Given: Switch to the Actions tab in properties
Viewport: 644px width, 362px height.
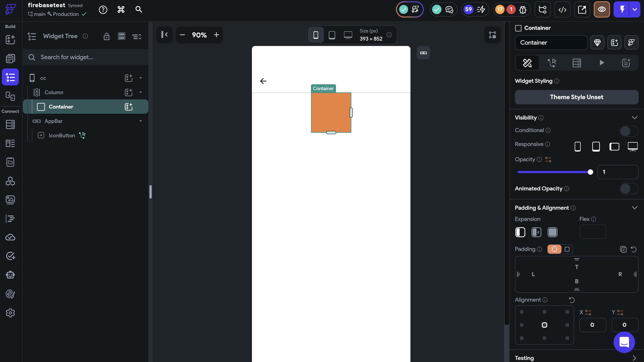Looking at the screenshot, I should [x=552, y=63].
